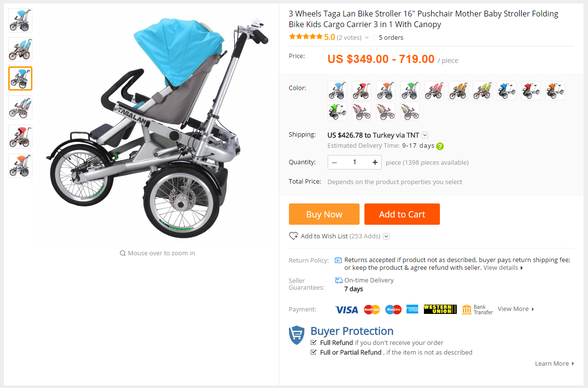Click the quantity input field
Screen dimensions: 588x388
click(355, 162)
